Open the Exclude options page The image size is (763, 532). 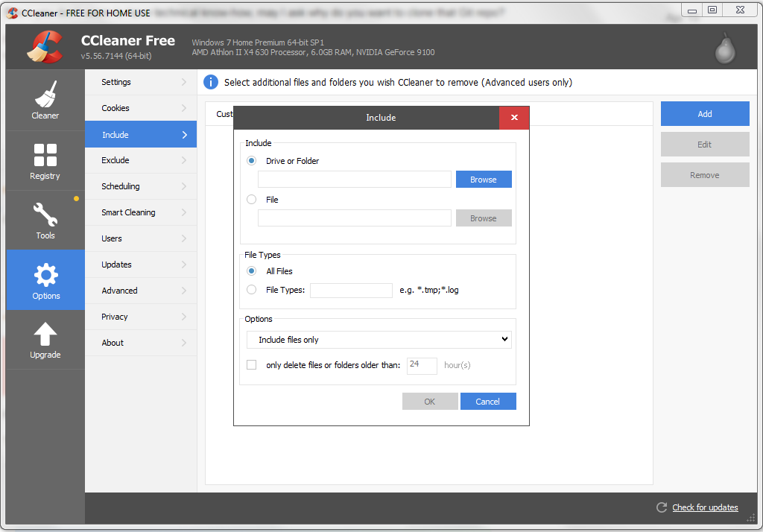click(x=141, y=160)
